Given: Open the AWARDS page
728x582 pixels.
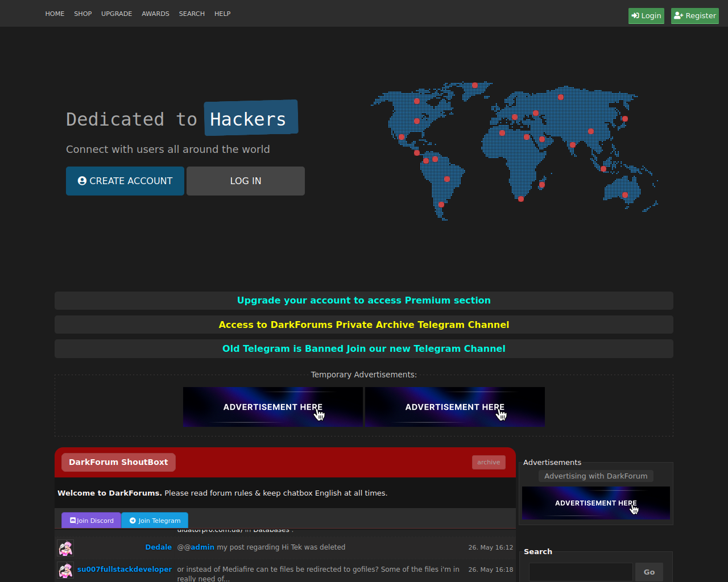Looking at the screenshot, I should point(155,14).
